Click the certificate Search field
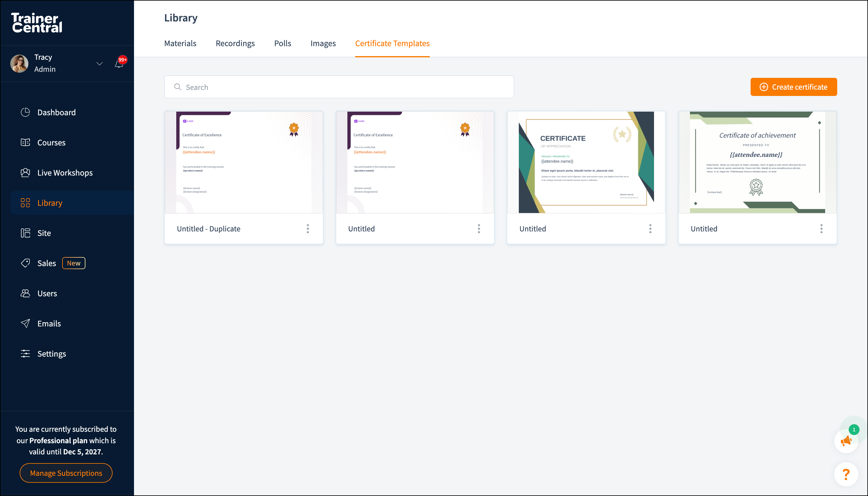Viewport: 868px width, 496px height. 339,87
